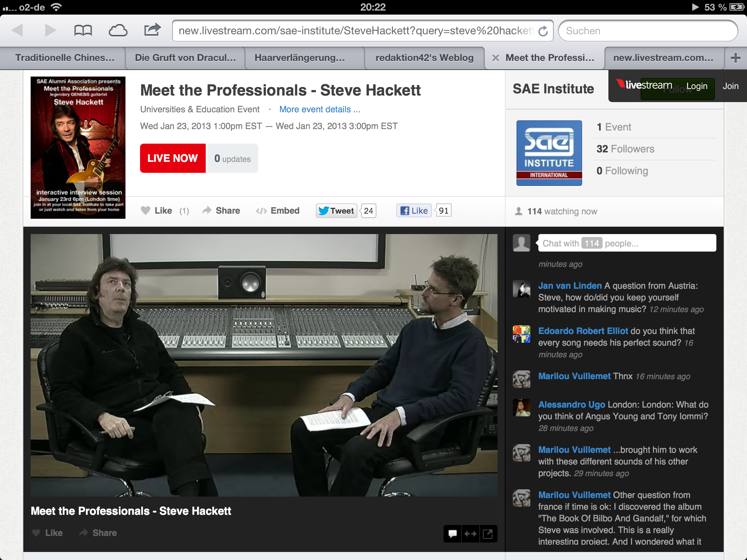The height and width of the screenshot is (560, 747).
Task: Open the Share option below the video
Action: point(98,533)
